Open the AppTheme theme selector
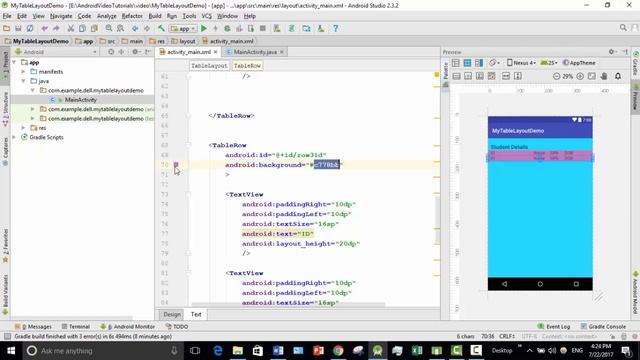 [579, 63]
